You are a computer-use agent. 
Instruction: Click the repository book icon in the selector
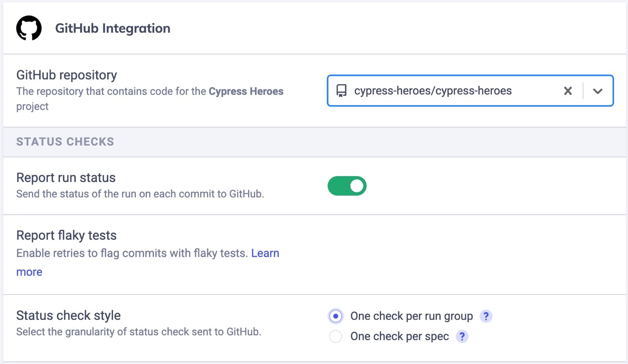click(x=341, y=91)
